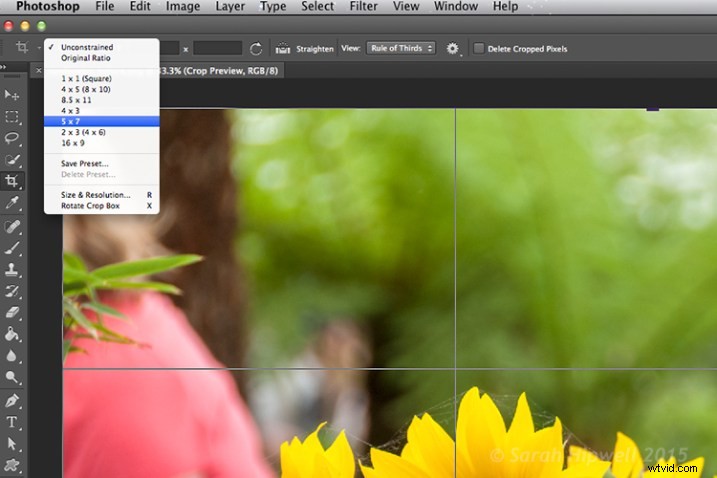
Task: Open the Select menu
Action: (317, 6)
